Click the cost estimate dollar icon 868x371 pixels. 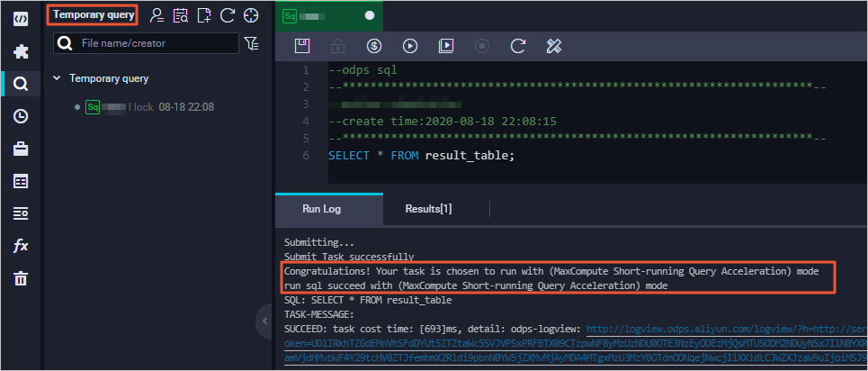coord(374,46)
